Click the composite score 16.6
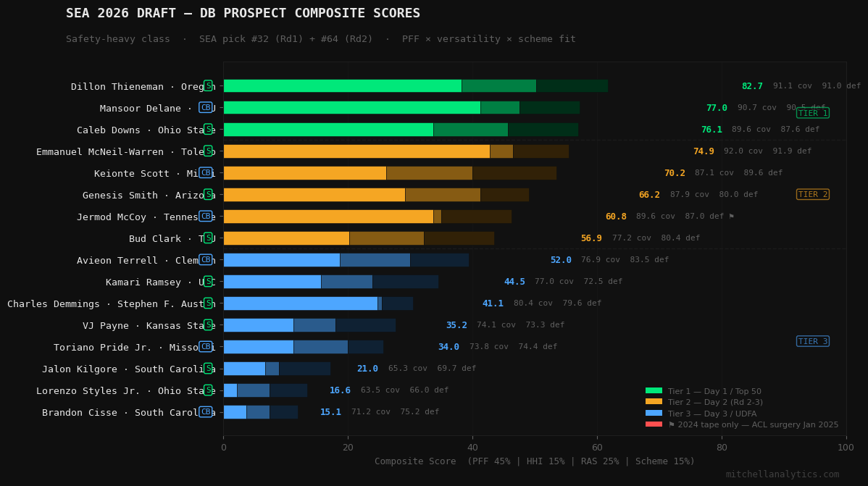This screenshot has width=868, height=486. (x=340, y=390)
